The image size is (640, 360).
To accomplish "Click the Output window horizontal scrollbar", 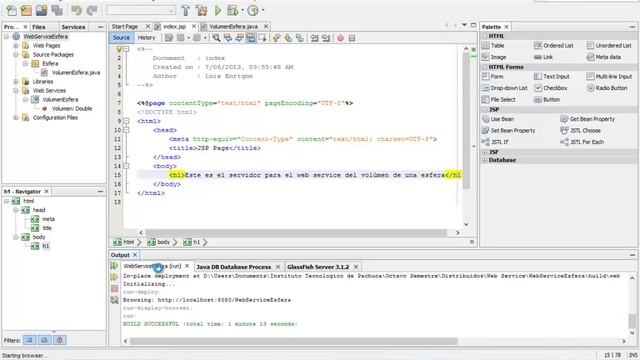I will 294,341.
